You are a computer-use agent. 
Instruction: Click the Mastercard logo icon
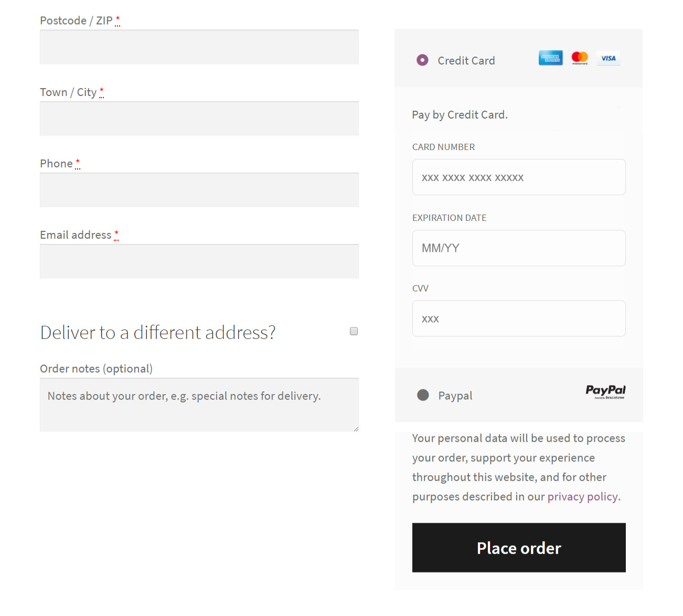click(580, 58)
